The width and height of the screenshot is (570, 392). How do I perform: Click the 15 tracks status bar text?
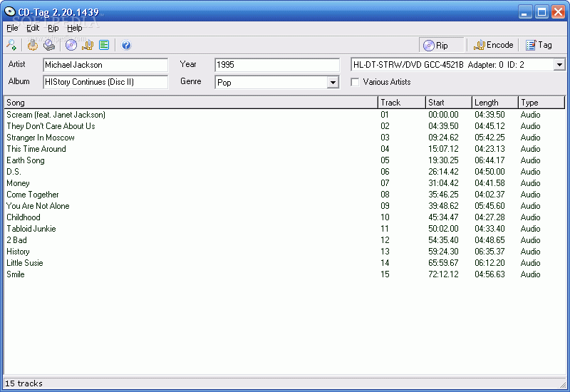click(x=24, y=383)
